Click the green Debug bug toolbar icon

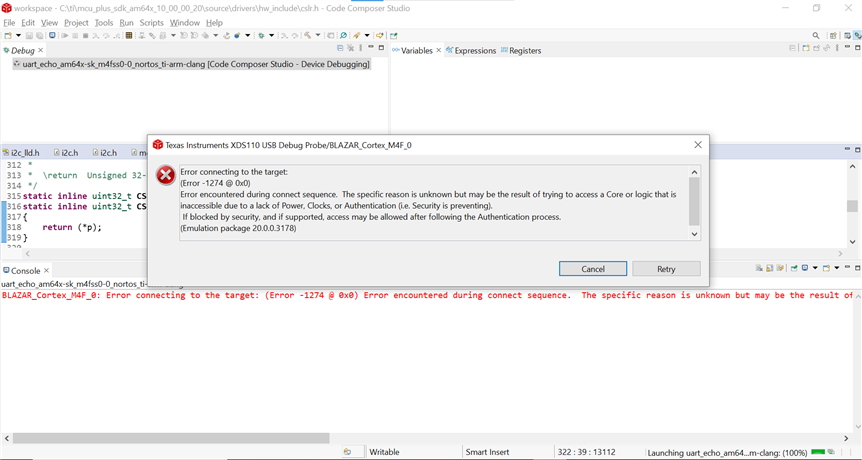click(x=261, y=35)
